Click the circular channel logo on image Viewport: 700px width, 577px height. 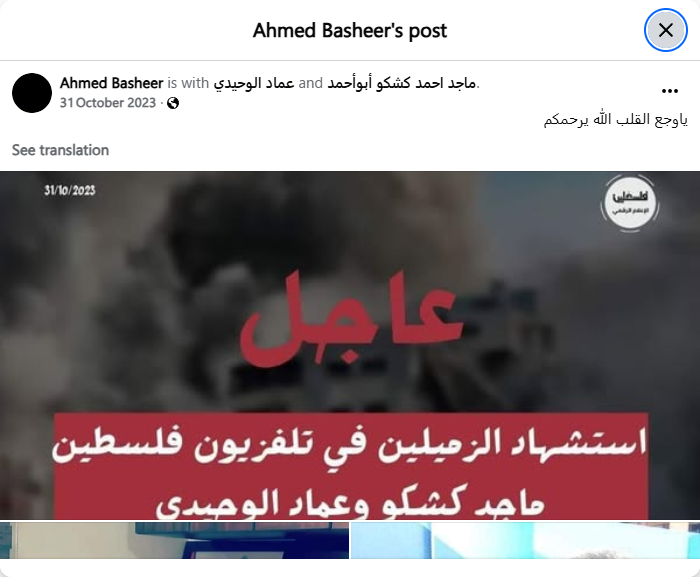pyautogui.click(x=629, y=204)
